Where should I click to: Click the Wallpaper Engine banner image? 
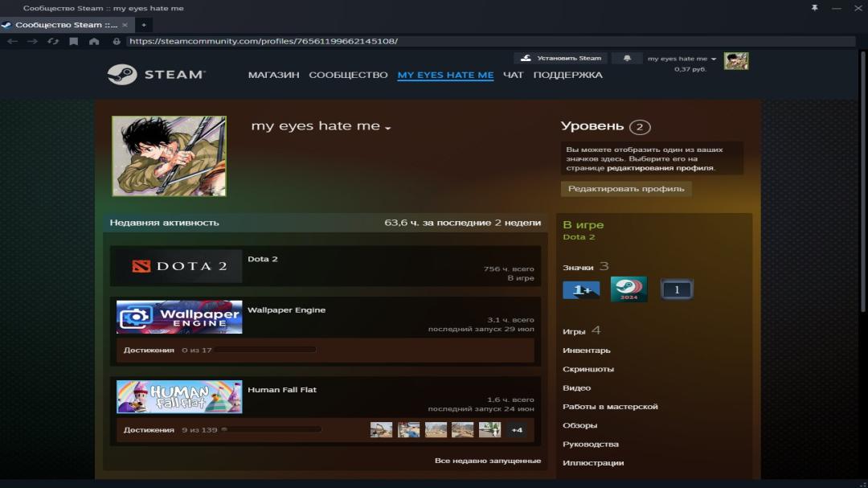(179, 317)
